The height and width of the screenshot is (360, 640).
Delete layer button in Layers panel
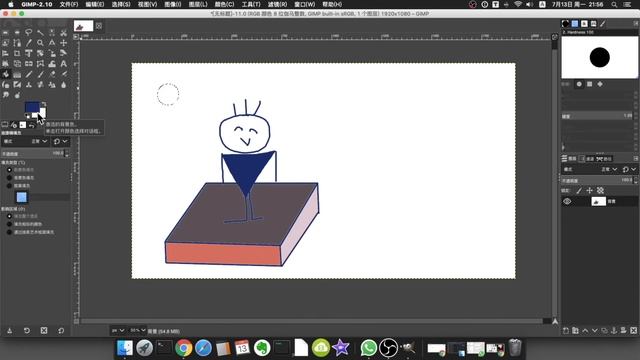[633, 331]
